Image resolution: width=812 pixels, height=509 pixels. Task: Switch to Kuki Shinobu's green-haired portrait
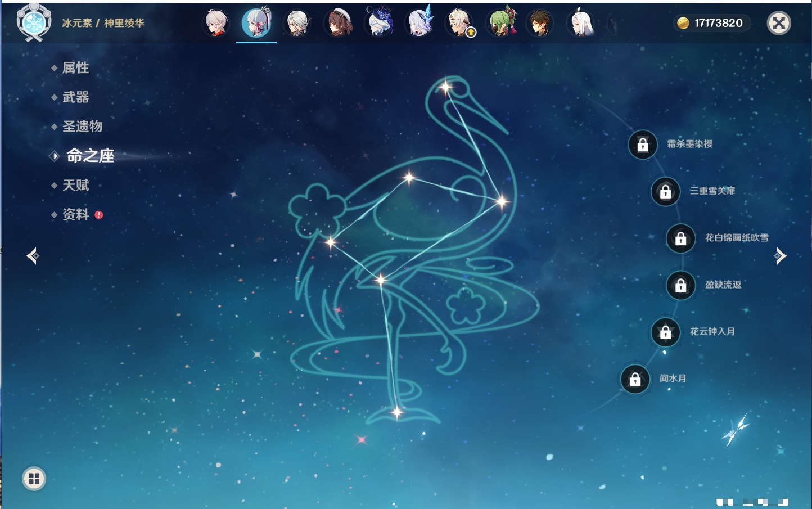pyautogui.click(x=501, y=23)
